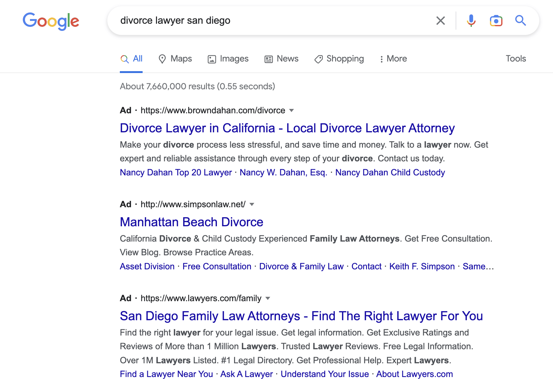The width and height of the screenshot is (553, 392).
Task: Open search by image camera icon
Action: pos(496,21)
